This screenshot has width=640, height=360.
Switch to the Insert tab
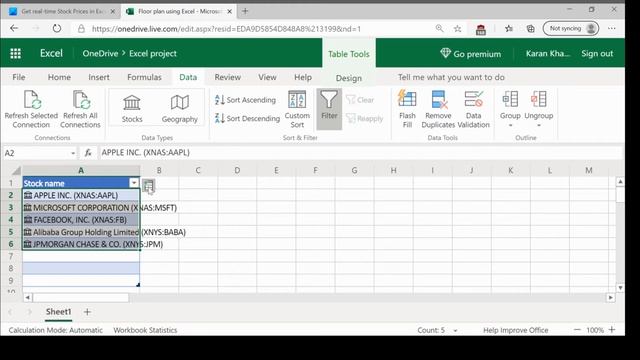coord(99,77)
